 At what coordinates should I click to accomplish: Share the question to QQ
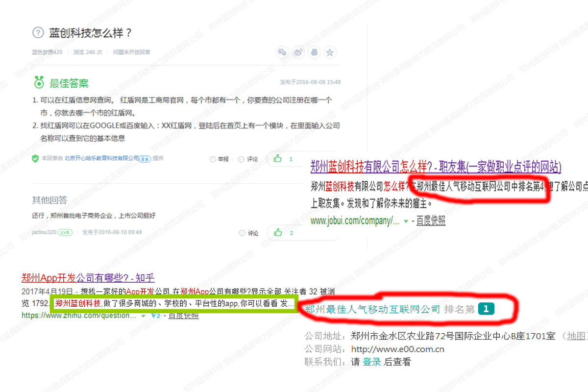coord(314,52)
